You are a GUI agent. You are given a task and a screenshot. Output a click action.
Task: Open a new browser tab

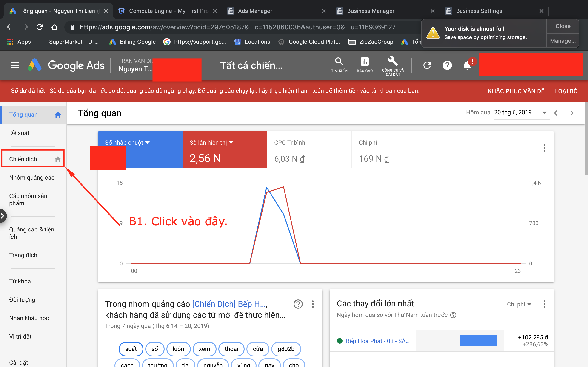pos(559,11)
